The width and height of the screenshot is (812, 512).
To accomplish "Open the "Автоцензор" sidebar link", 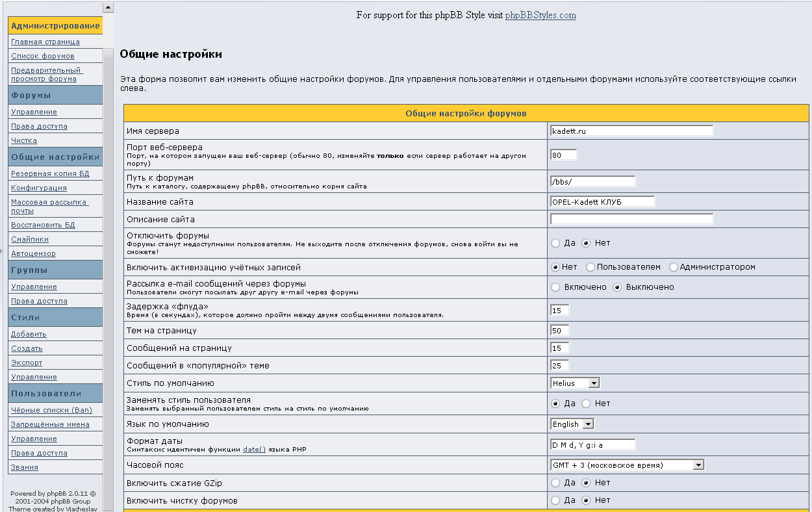I will pos(33,253).
